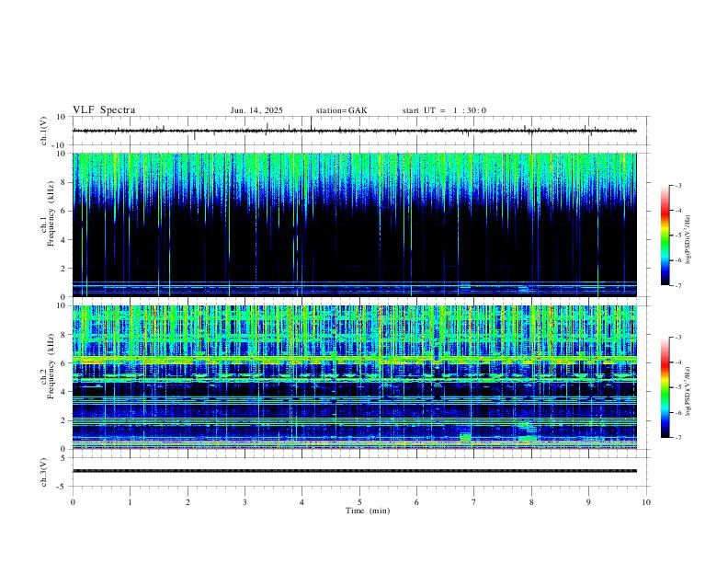Click the "-3" tick on the ch.1 colorbar
This screenshot has height=563, width=728.
pos(678,185)
